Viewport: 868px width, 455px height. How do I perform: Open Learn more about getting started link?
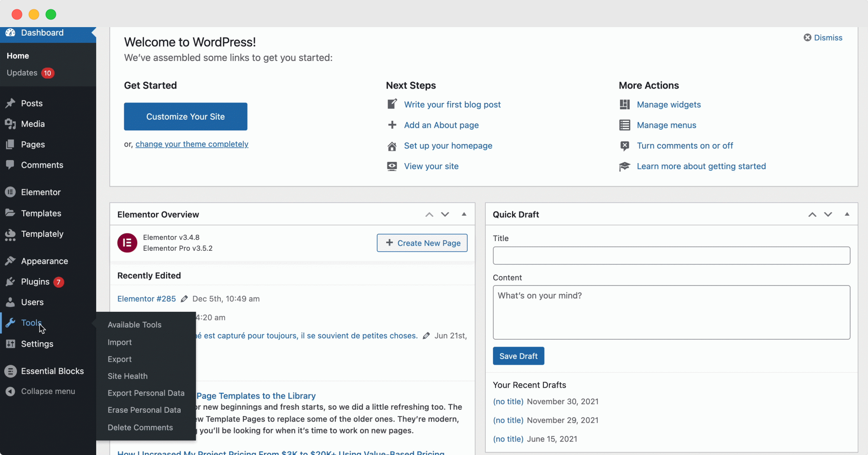(x=701, y=166)
